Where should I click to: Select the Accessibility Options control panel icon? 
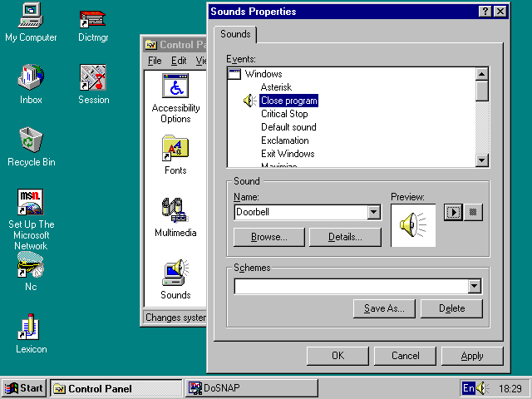(x=175, y=87)
